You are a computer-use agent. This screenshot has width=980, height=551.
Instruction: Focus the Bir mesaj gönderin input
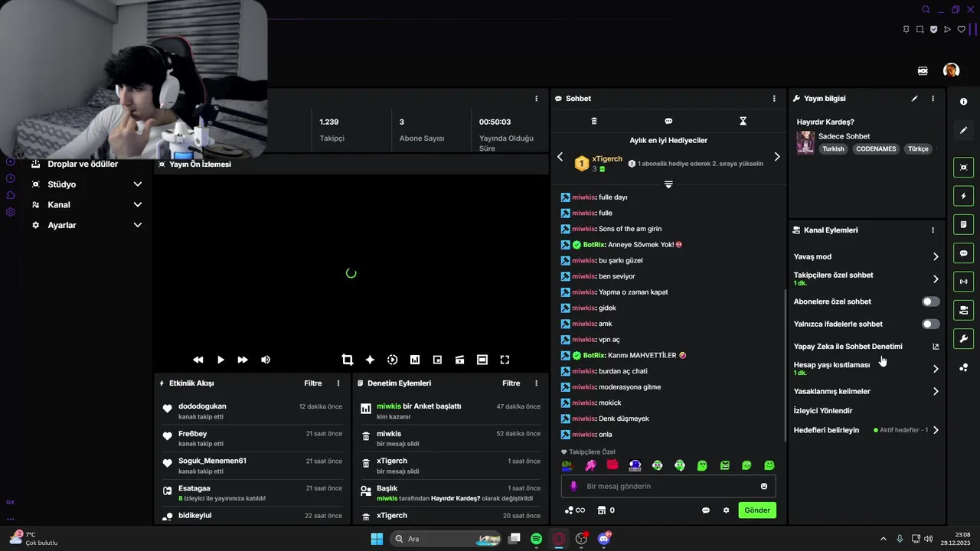click(668, 486)
